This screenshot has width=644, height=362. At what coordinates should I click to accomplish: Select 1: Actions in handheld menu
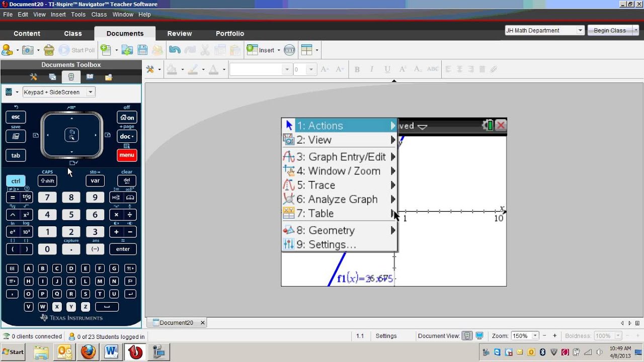(340, 126)
